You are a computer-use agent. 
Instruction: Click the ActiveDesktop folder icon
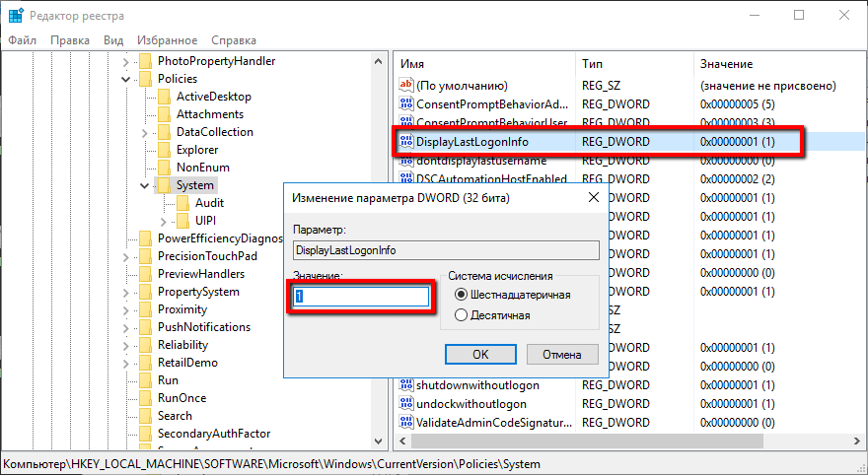pos(165,97)
